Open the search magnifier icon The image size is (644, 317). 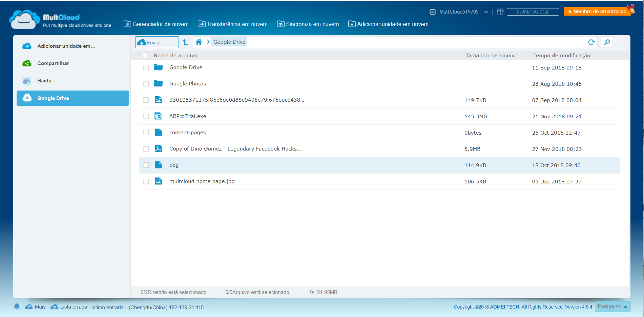click(x=607, y=42)
